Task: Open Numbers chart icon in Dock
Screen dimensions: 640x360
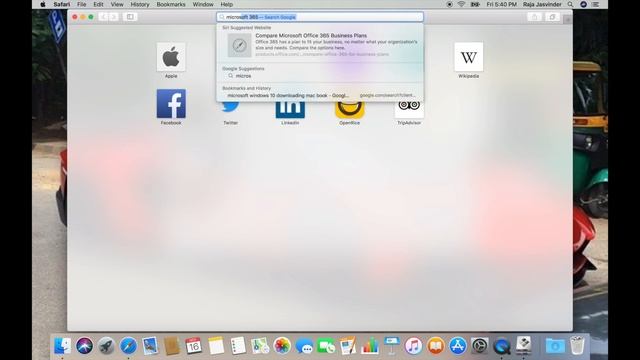Action: click(x=370, y=346)
